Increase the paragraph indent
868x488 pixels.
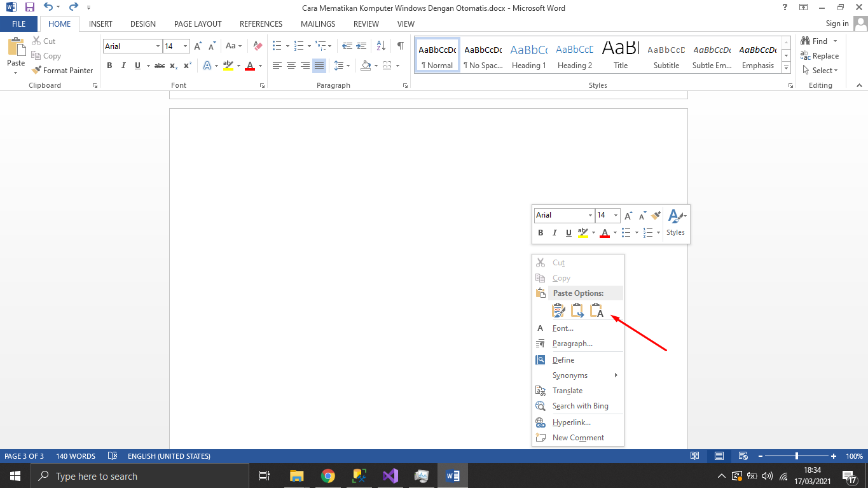362,46
